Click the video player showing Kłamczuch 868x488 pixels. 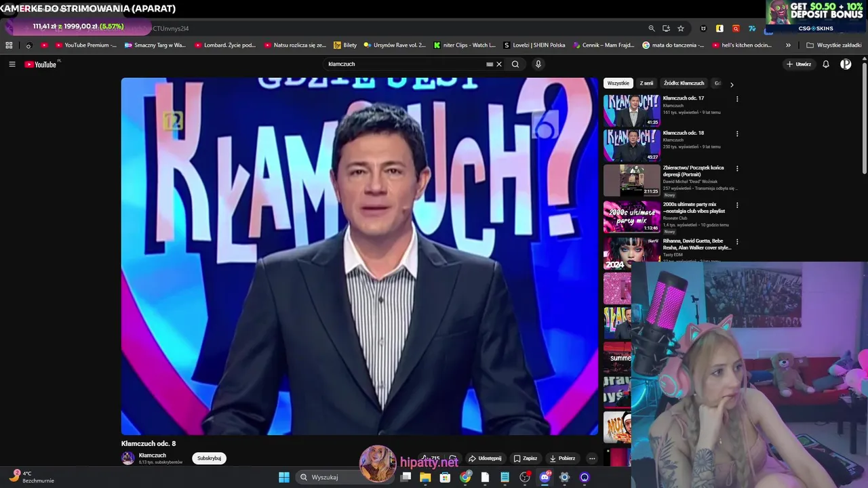coord(359,256)
